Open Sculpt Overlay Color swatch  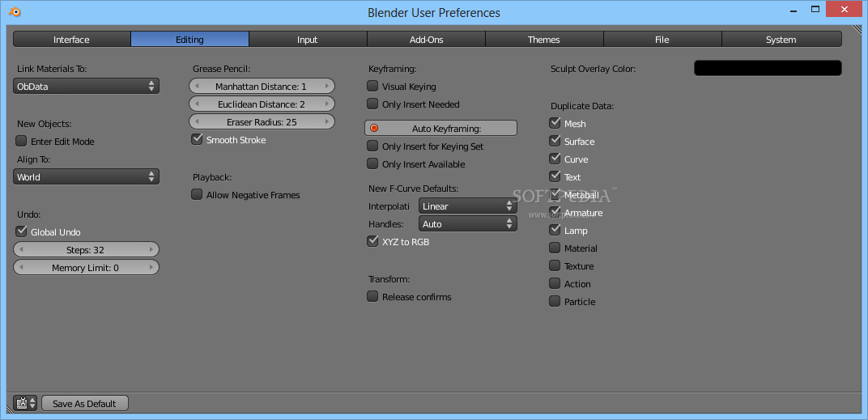click(x=768, y=68)
